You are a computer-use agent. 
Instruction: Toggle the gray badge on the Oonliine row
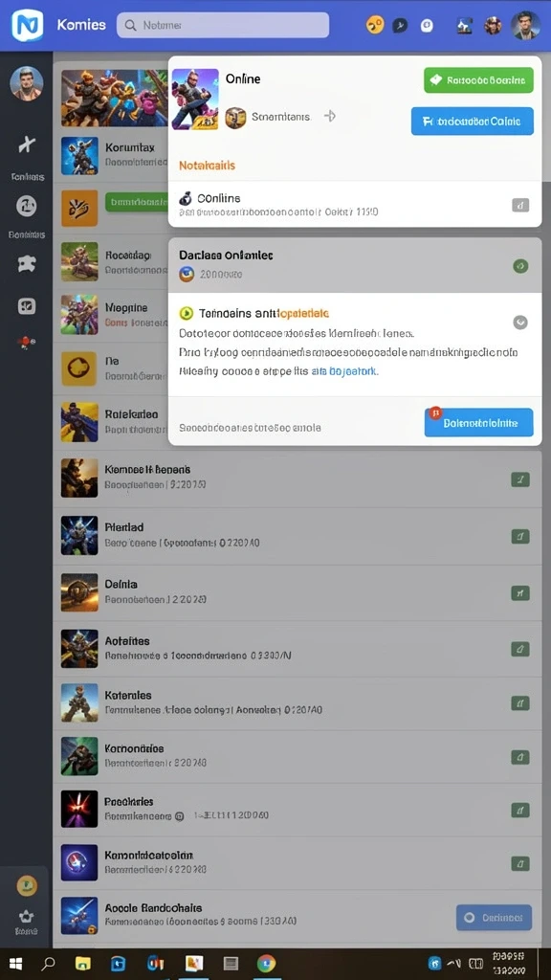[x=520, y=205]
